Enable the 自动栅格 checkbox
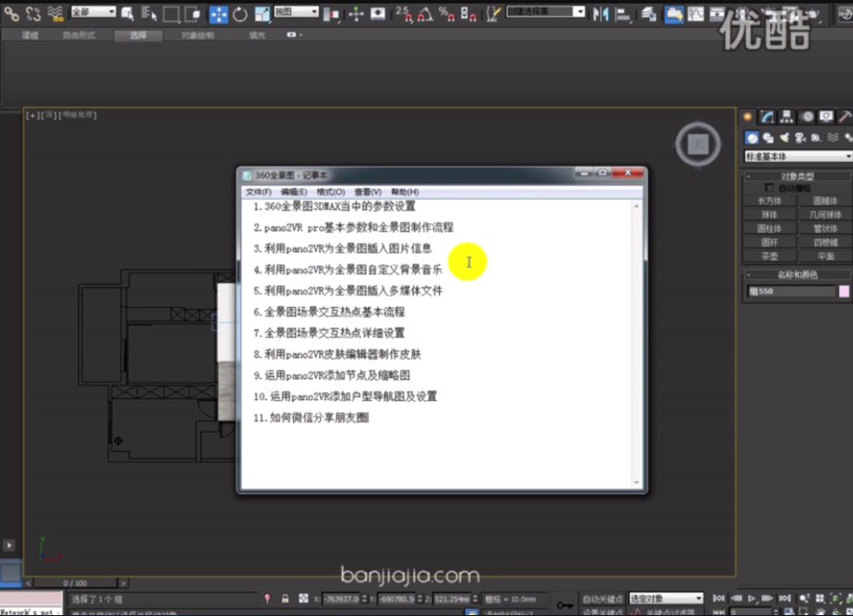Image resolution: width=853 pixels, height=616 pixels. coord(769,188)
